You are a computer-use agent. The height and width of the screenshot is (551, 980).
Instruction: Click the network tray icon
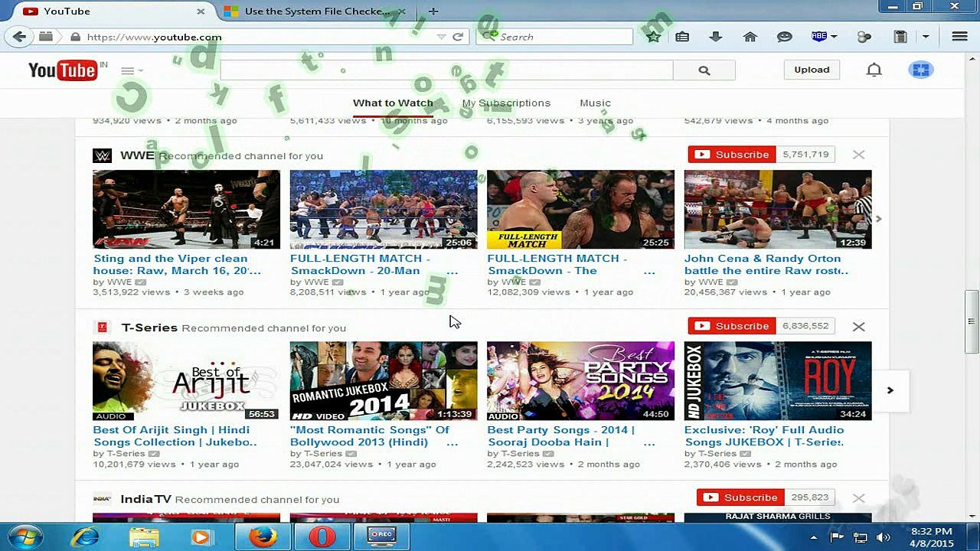click(x=861, y=537)
